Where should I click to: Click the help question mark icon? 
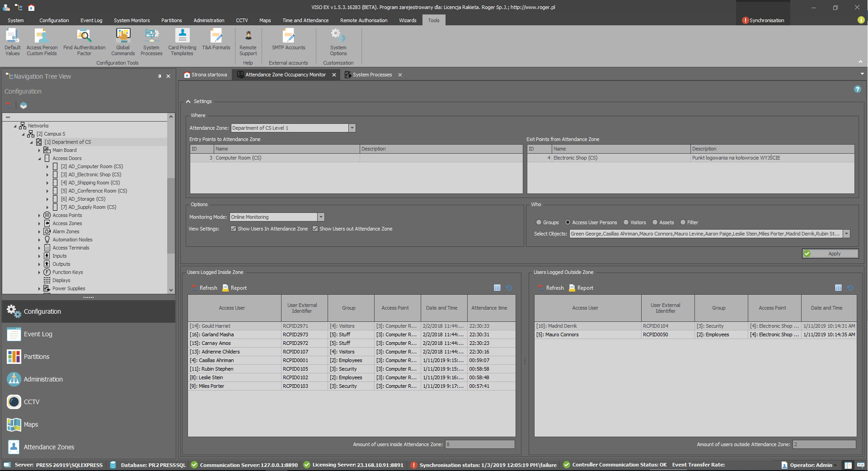coord(857,89)
